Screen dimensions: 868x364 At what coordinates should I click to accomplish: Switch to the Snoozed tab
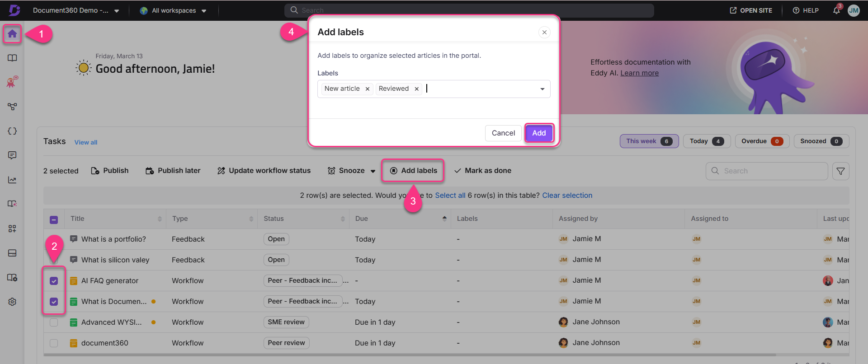click(821, 141)
